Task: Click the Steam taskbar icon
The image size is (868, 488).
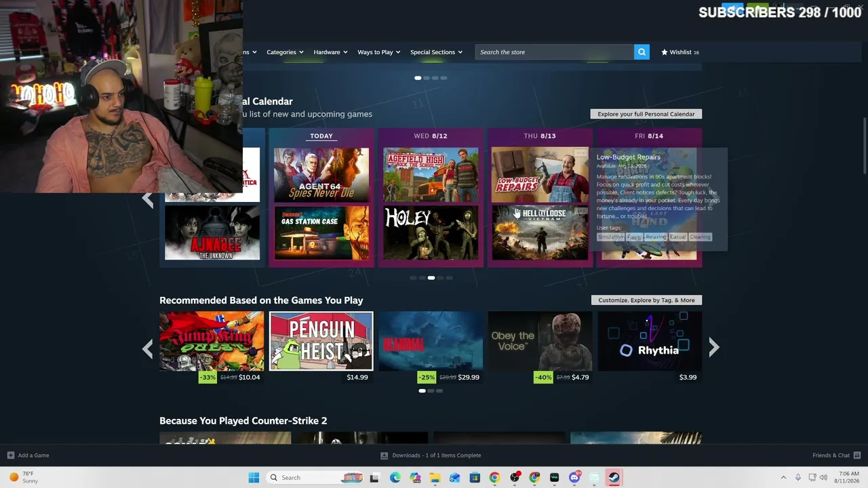Action: [614, 478]
